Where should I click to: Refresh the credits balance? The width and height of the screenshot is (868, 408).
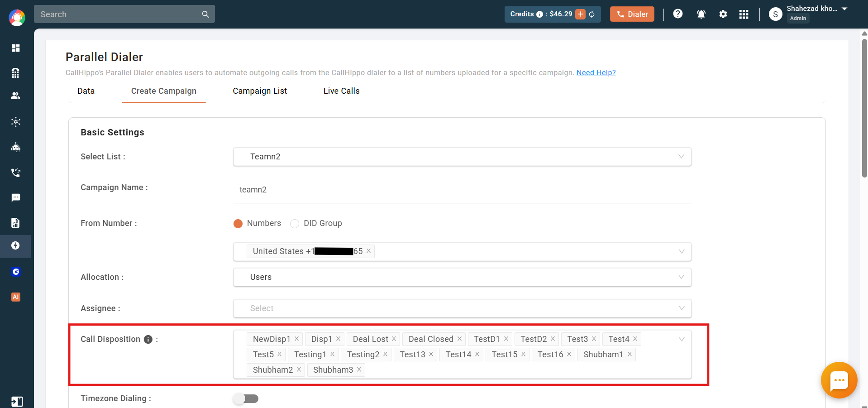click(592, 14)
